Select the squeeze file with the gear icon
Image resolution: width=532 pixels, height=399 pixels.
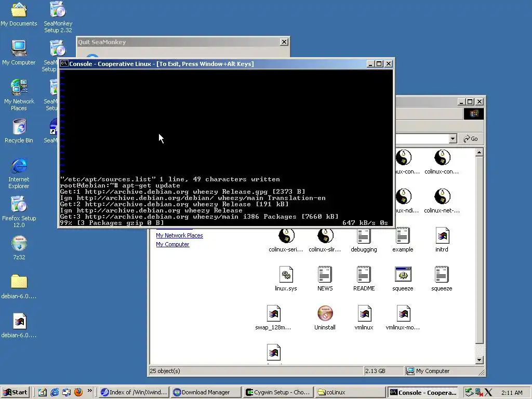(x=403, y=279)
